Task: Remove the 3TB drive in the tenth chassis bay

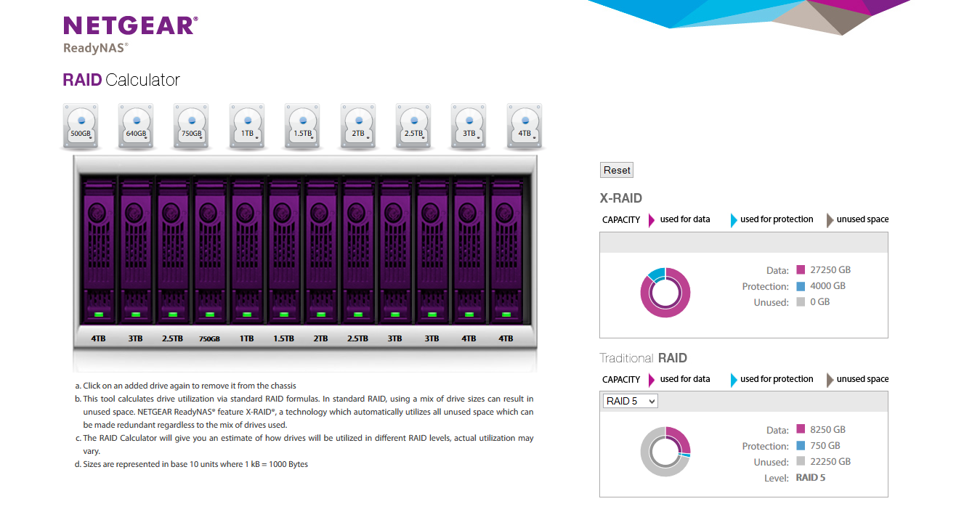Action: 432,251
